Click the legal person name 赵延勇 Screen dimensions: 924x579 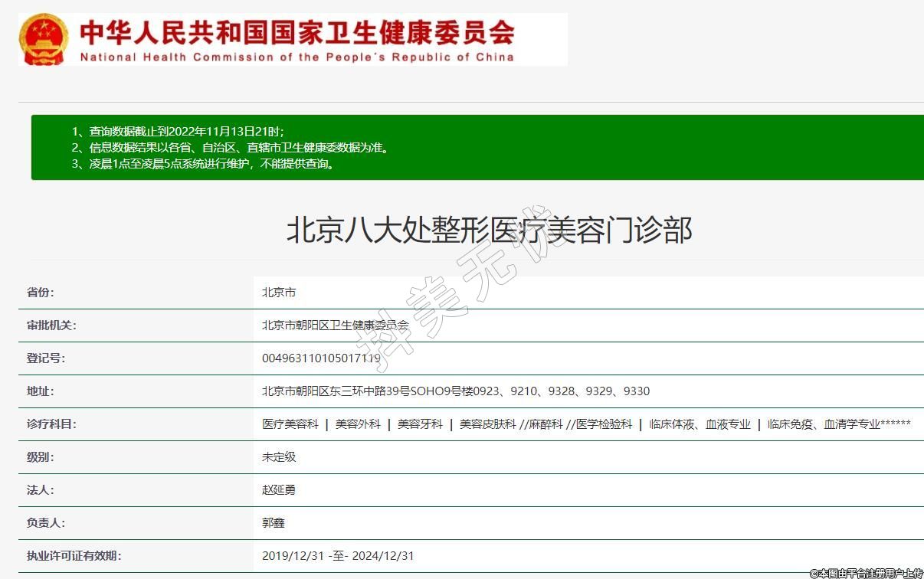(x=279, y=490)
